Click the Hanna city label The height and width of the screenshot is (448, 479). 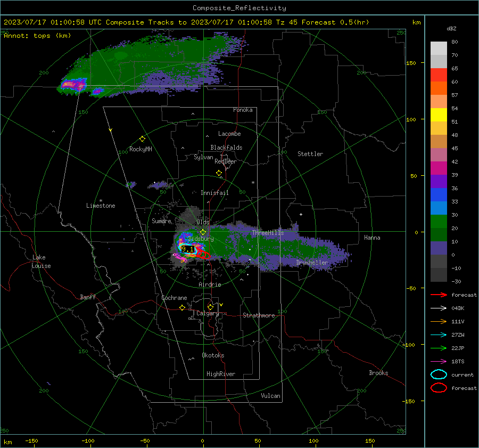coord(372,238)
